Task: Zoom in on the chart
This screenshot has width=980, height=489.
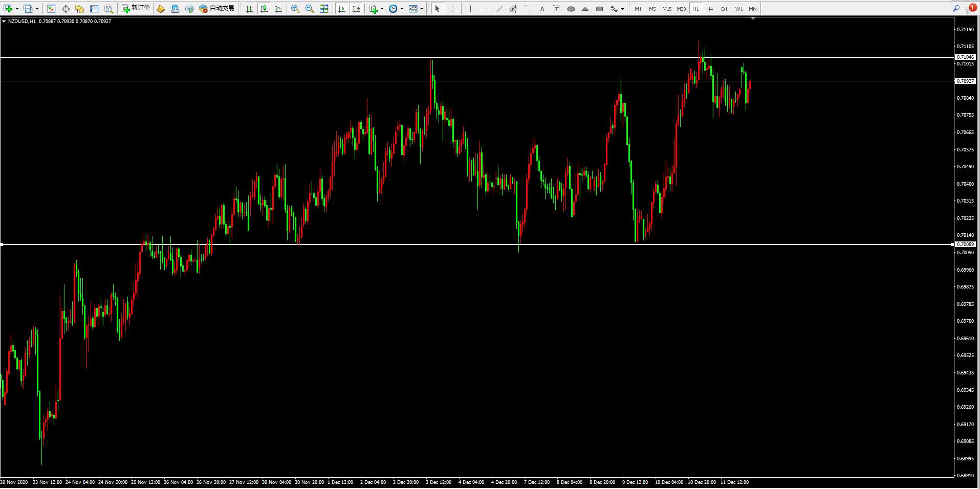Action: 295,9
